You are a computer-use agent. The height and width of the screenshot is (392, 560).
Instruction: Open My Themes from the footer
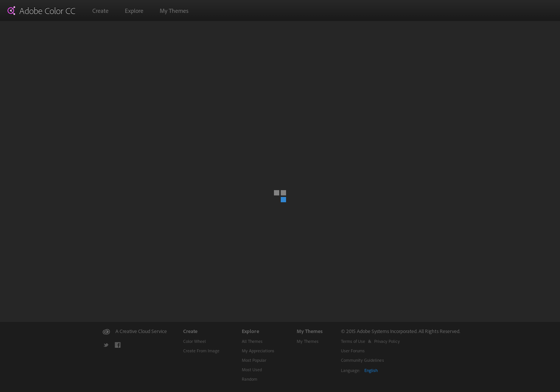pos(307,341)
